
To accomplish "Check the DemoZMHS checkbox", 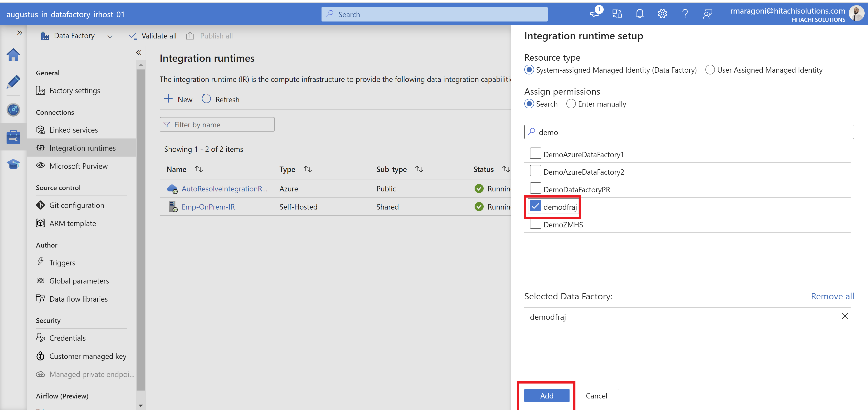I will 535,224.
